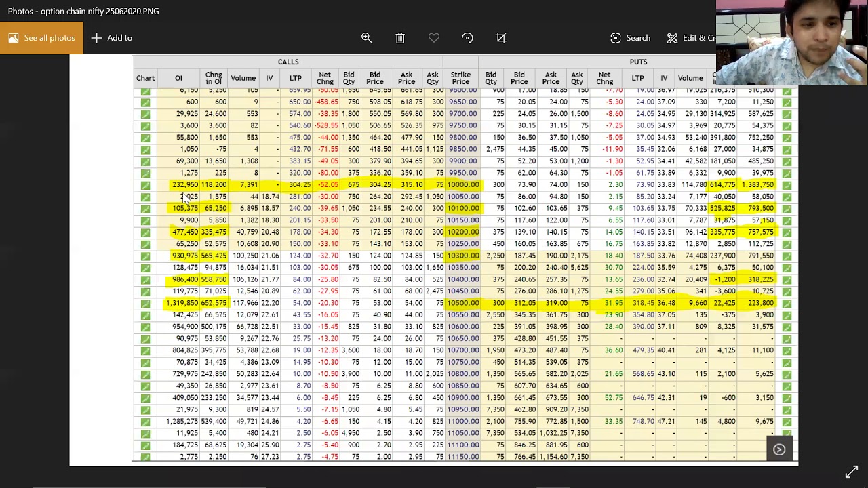Click call chart icon for strike 10700.00
868x488 pixels.
point(145,351)
